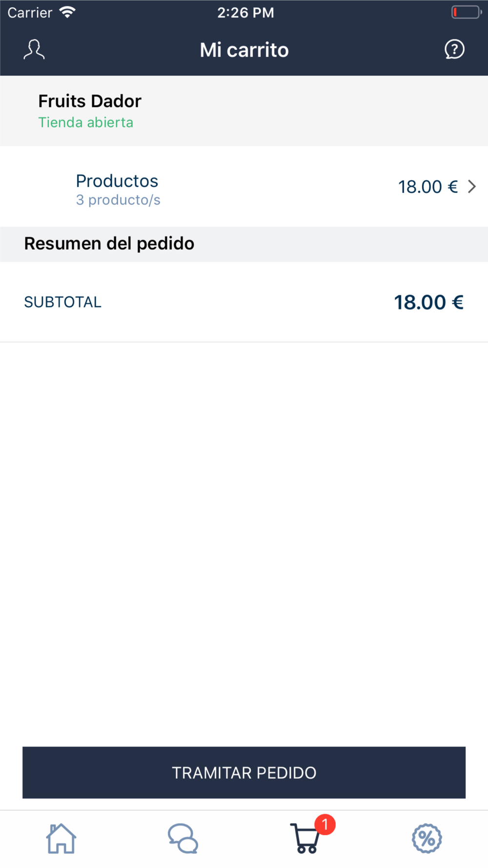Tap the Fruits Dador store name
The width and height of the screenshot is (488, 868).
[90, 101]
